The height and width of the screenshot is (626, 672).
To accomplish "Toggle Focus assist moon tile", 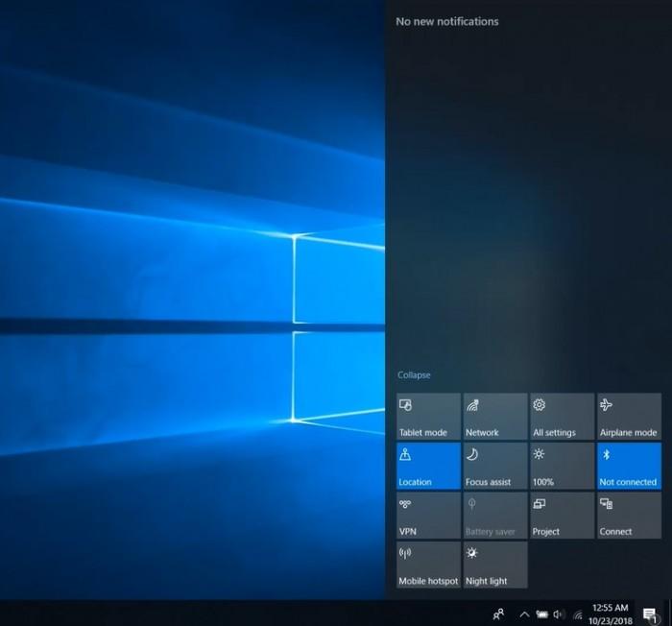I will 494,466.
